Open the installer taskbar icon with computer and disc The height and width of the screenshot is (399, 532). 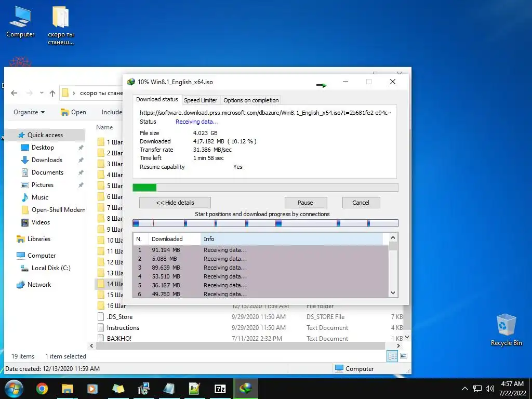click(x=144, y=389)
